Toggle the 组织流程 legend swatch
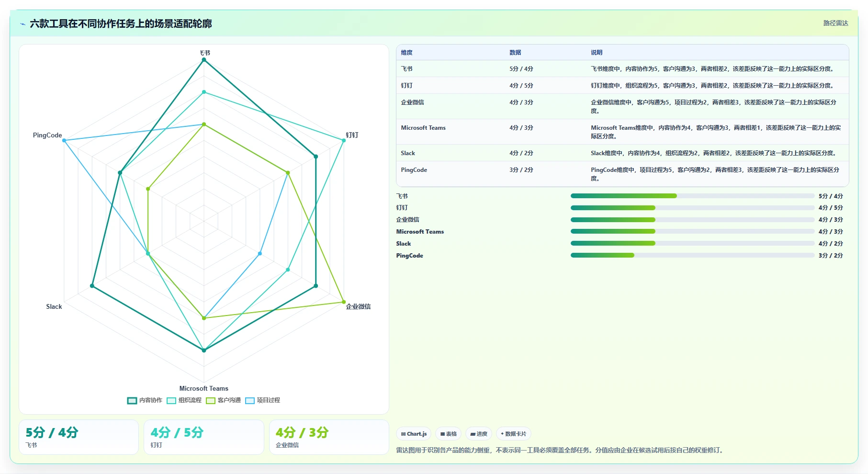This screenshot has height=474, width=868. coord(171,401)
